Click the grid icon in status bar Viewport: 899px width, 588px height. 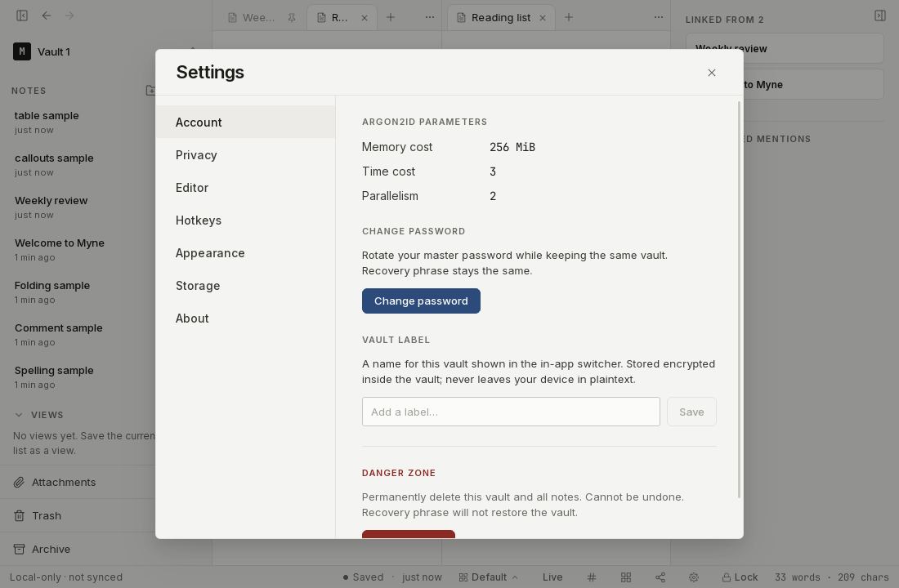pos(626,577)
